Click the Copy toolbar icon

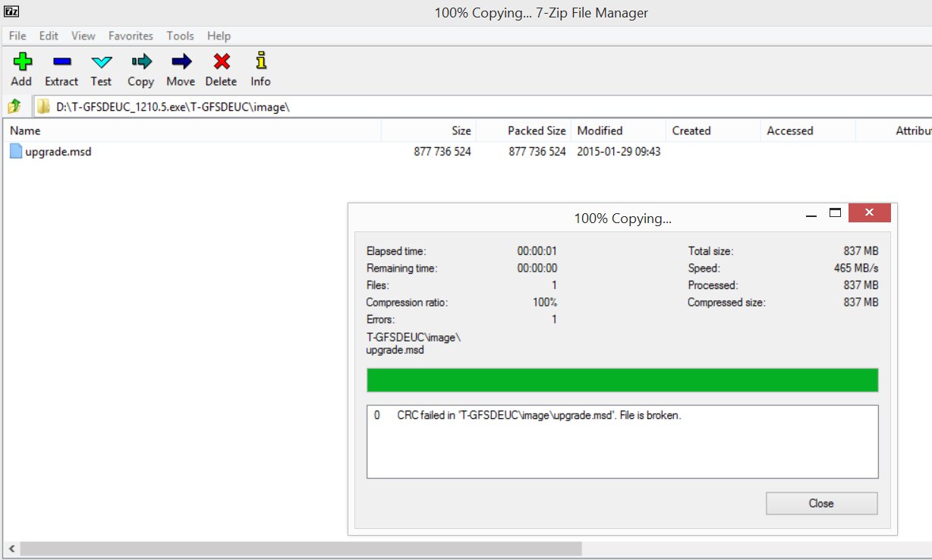140,69
